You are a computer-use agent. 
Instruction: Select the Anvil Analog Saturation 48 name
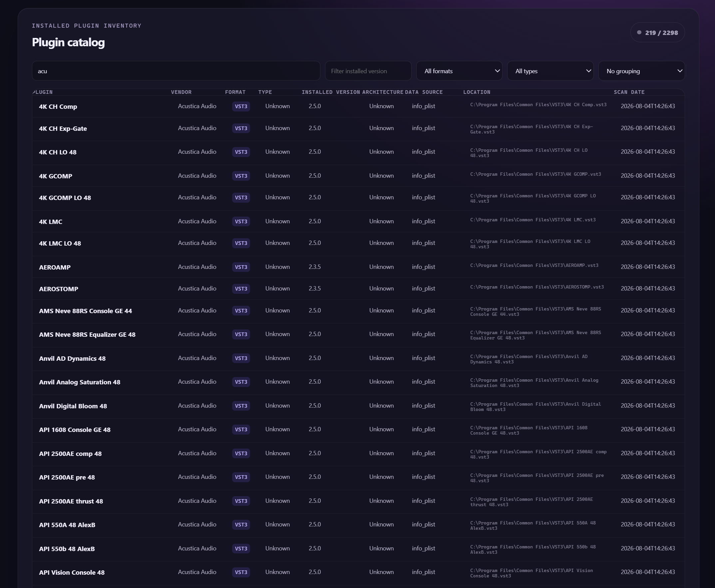[x=80, y=382]
